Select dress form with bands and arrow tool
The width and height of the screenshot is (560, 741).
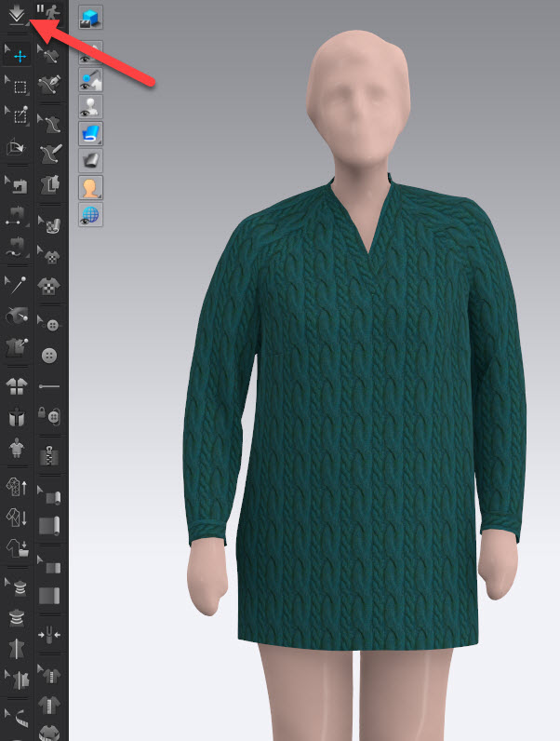click(17, 587)
